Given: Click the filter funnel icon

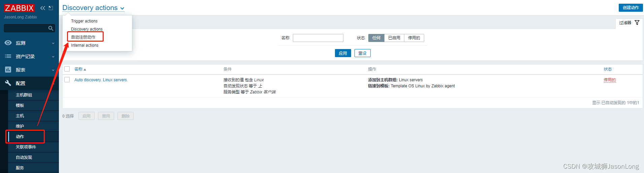Looking at the screenshot, I should [637, 23].
